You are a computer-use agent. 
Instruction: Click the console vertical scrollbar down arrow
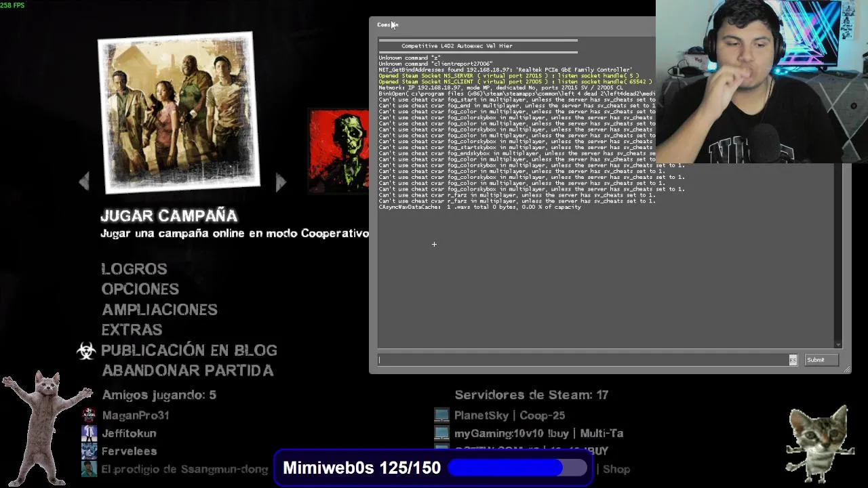point(838,344)
